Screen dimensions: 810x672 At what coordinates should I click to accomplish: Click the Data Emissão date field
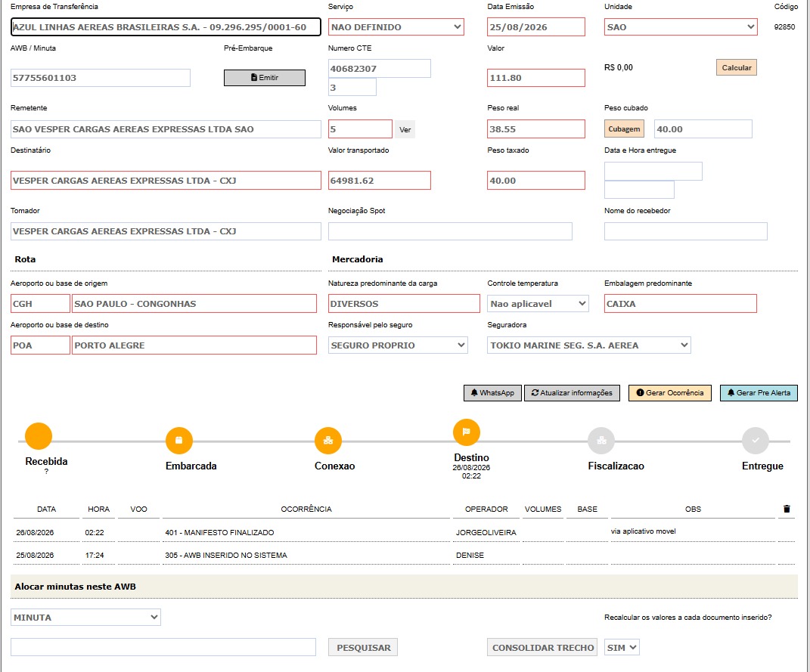click(536, 27)
